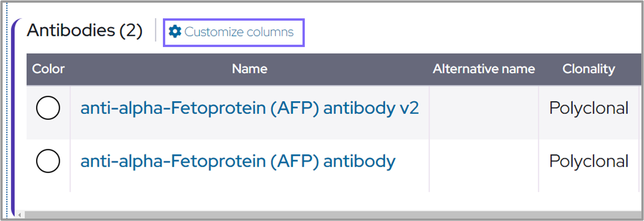
Task: Click Polyclonal cell in the non-v2 antibody row
Action: pyautogui.click(x=589, y=161)
